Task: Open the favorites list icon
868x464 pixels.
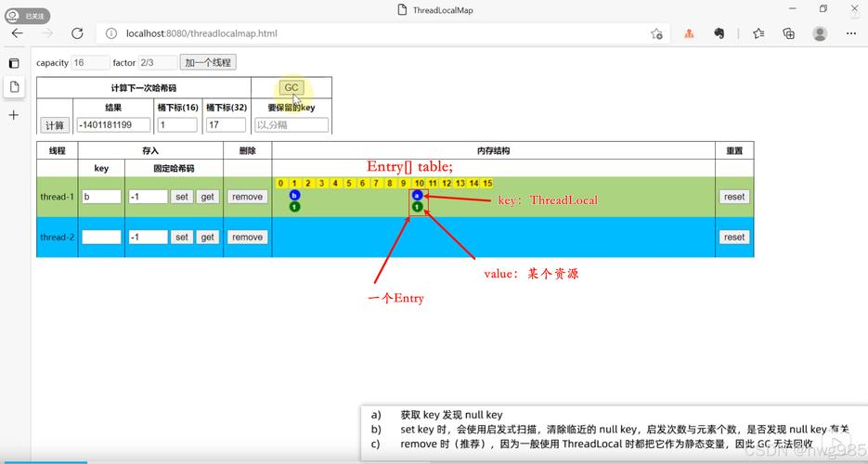Action: pos(758,33)
